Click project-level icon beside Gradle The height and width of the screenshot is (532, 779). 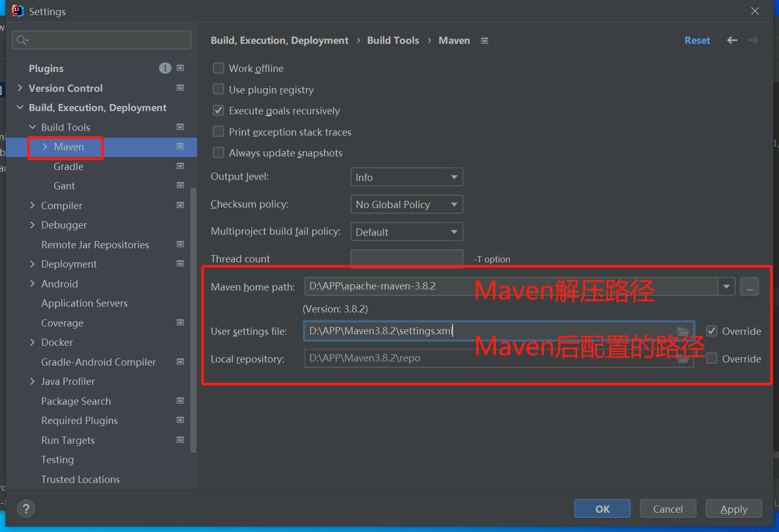point(180,166)
